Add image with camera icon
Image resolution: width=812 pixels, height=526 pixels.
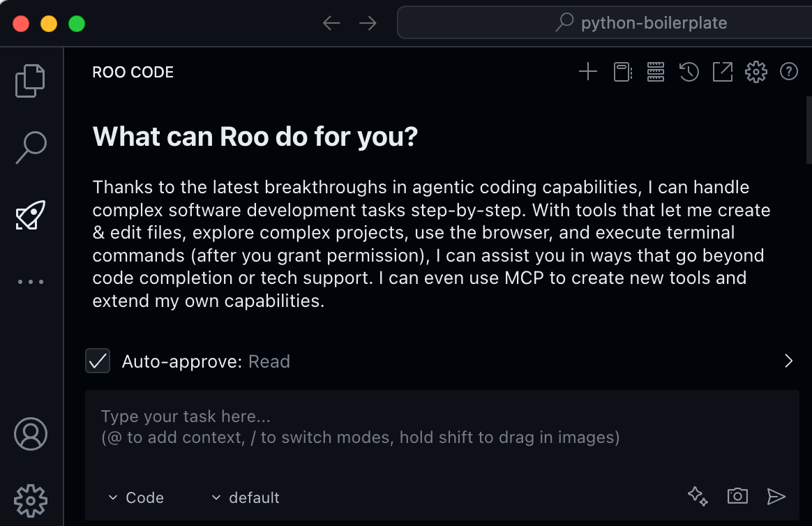pyautogui.click(x=737, y=496)
